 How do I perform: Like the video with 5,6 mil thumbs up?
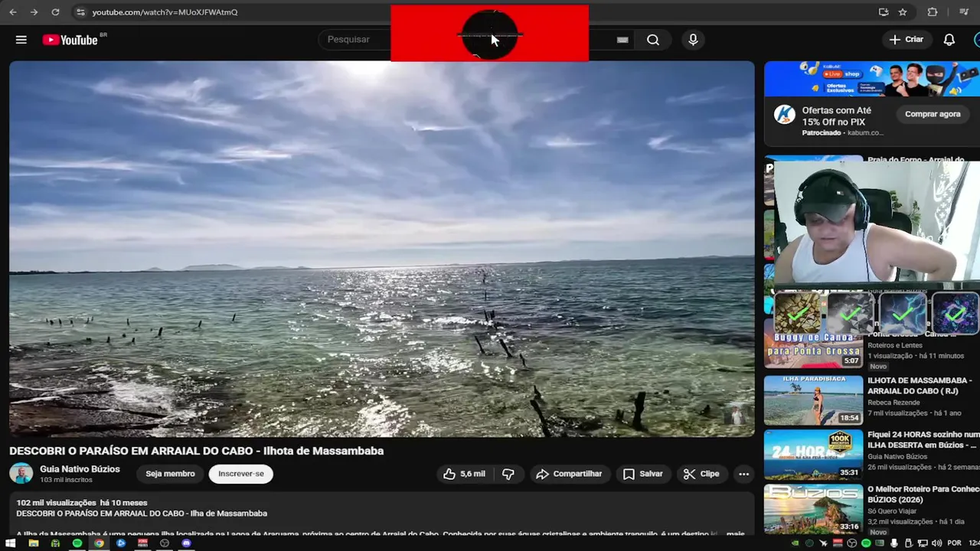464,474
